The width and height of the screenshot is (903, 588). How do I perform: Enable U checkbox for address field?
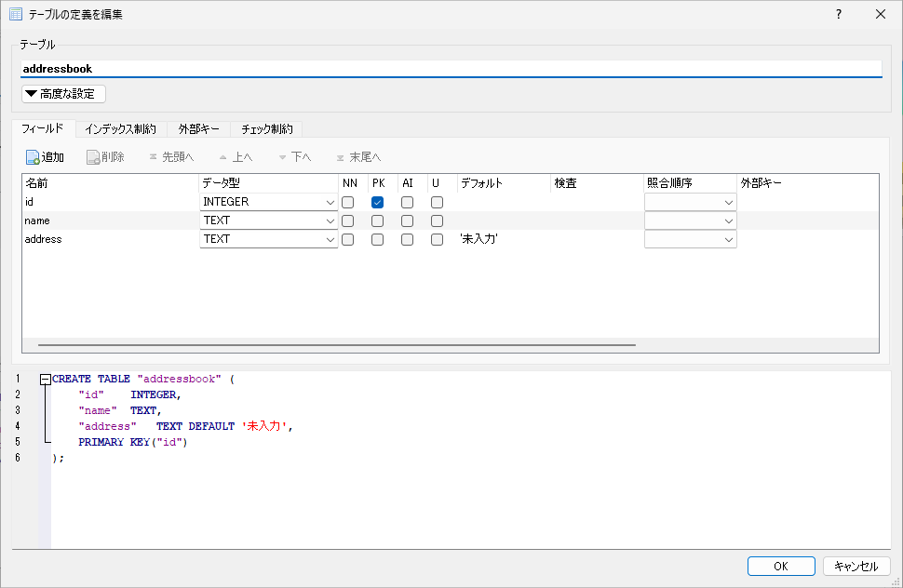coord(437,239)
